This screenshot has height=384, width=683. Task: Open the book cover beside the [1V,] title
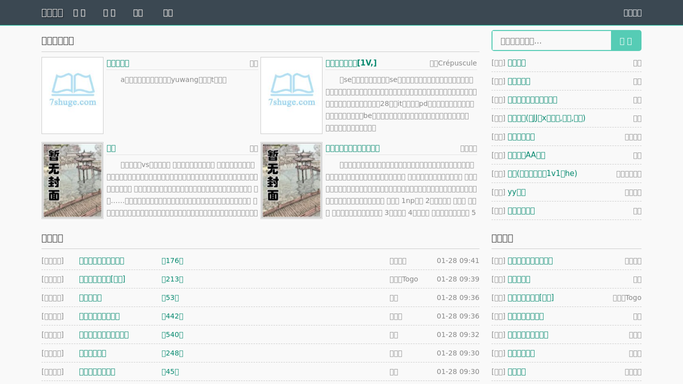click(x=291, y=95)
